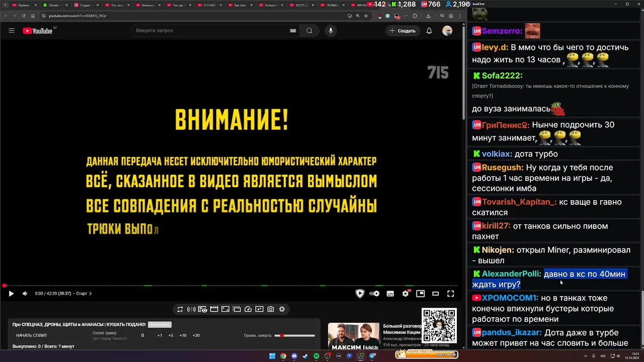This screenshot has width=644, height=362.
Task: Click the shield extension icon in the player
Action: pyautogui.click(x=360, y=294)
